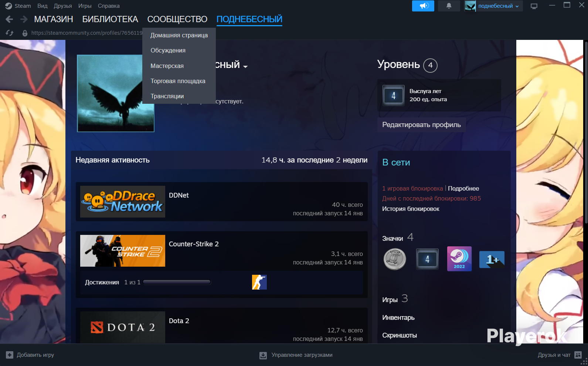The height and width of the screenshot is (366, 588).
Task: Go forward with the right arrow
Action: coord(24,19)
